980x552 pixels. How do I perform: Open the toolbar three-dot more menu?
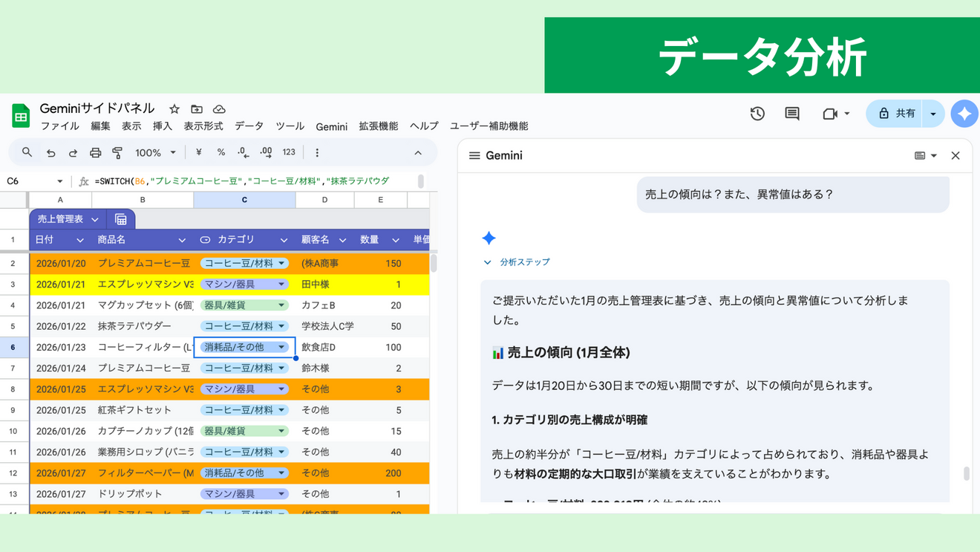click(317, 152)
